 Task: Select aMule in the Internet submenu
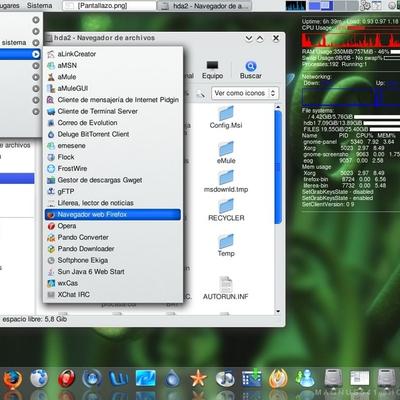tap(113, 77)
